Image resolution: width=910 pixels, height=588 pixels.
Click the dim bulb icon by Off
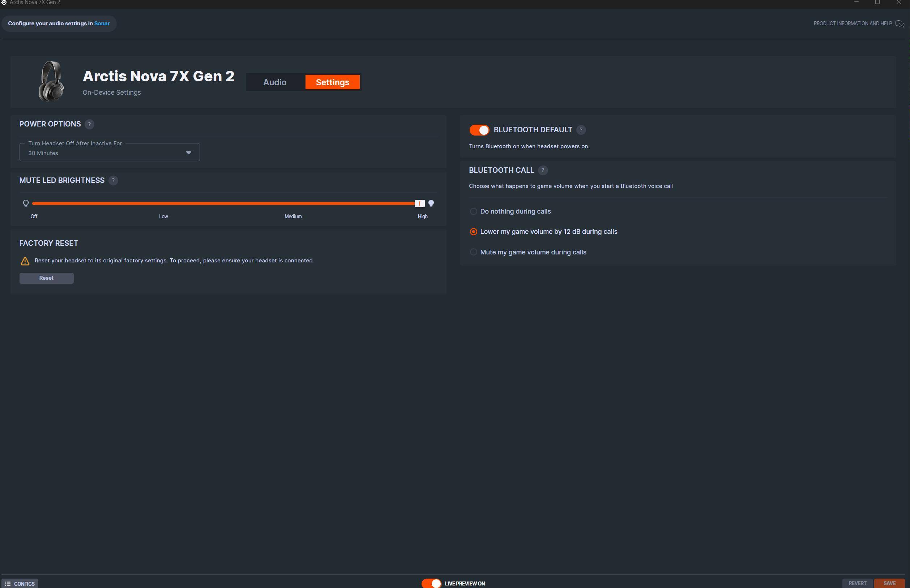pos(26,203)
